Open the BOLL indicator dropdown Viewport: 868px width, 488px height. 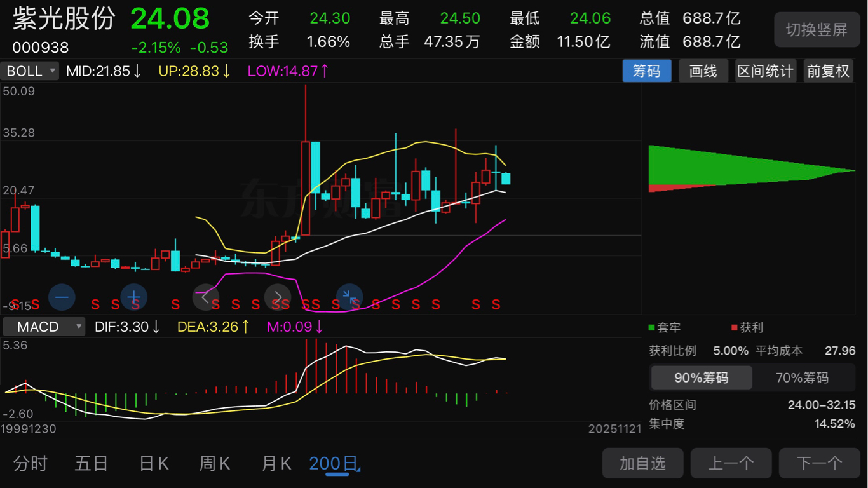(30, 71)
